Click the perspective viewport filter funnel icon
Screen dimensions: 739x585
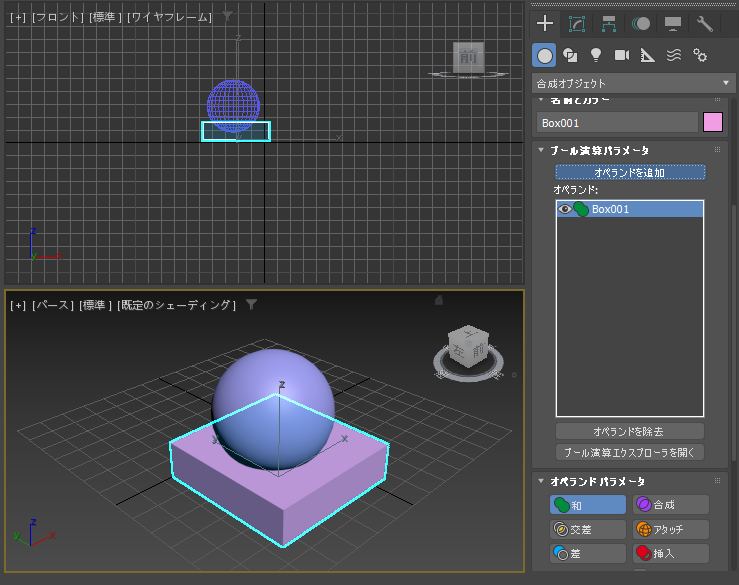251,305
